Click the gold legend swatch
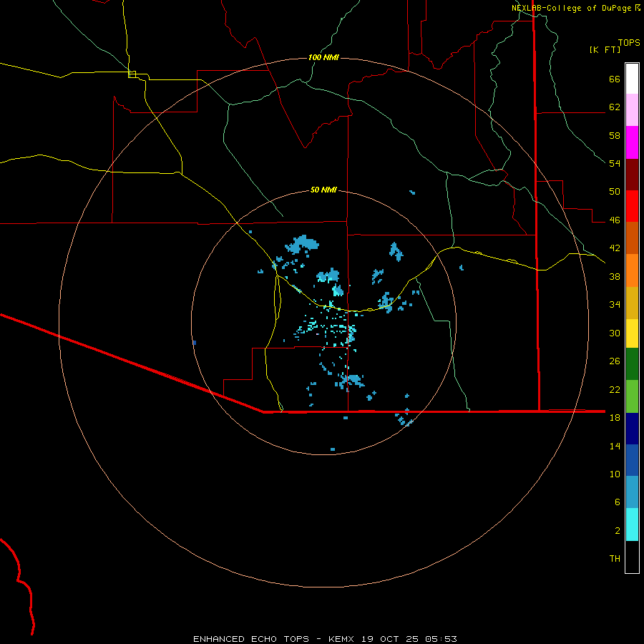Viewport: 644px width, 644px height. 632,303
